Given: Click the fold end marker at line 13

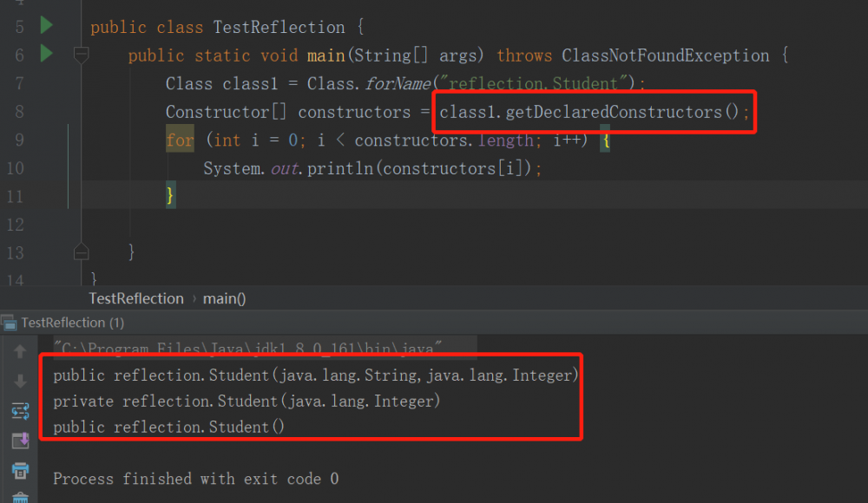Looking at the screenshot, I should tap(82, 251).
